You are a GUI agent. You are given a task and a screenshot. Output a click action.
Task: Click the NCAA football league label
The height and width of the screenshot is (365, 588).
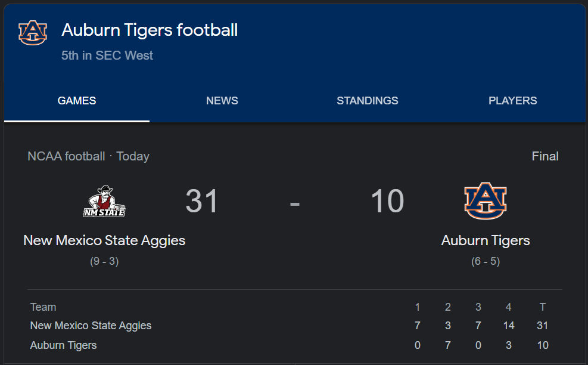66,156
